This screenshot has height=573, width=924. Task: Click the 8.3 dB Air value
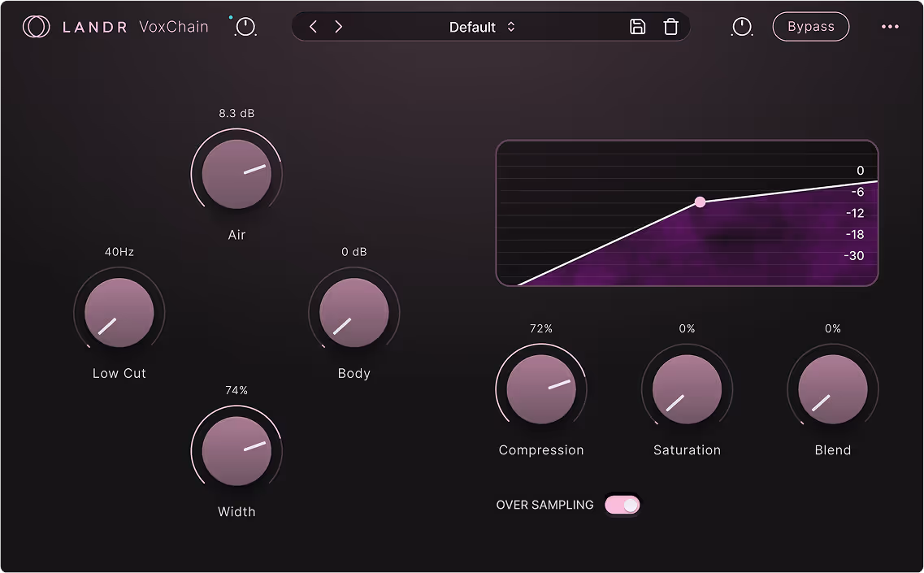click(x=236, y=113)
